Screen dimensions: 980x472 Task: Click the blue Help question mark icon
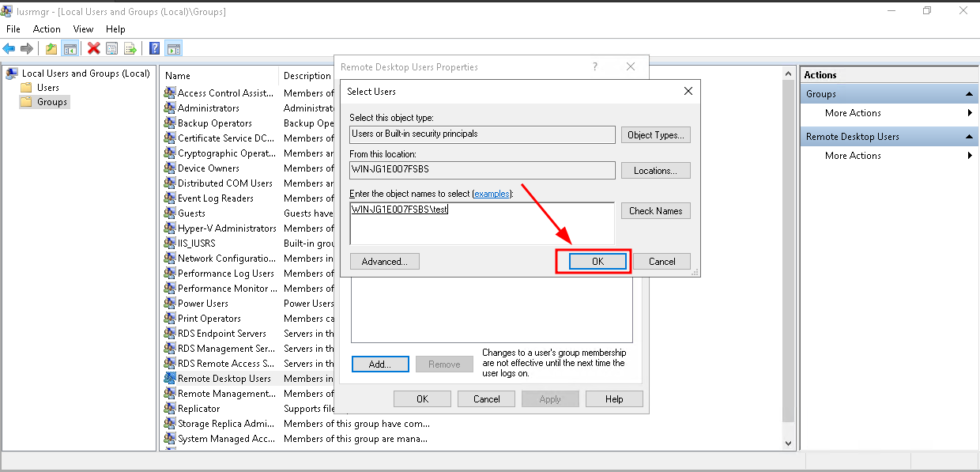point(155,49)
